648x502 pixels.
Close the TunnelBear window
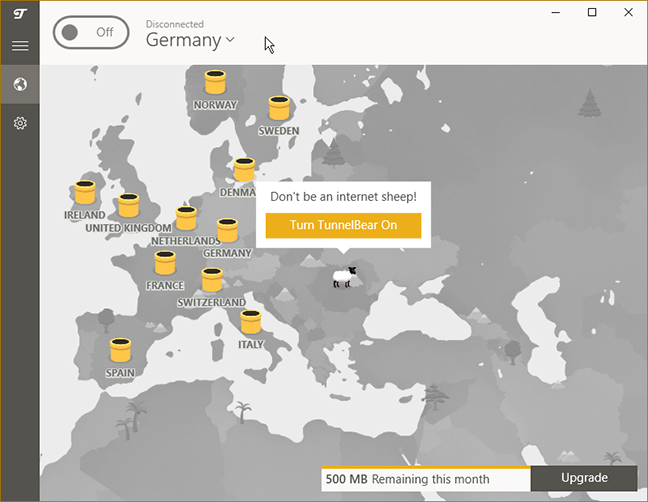pos(629,12)
